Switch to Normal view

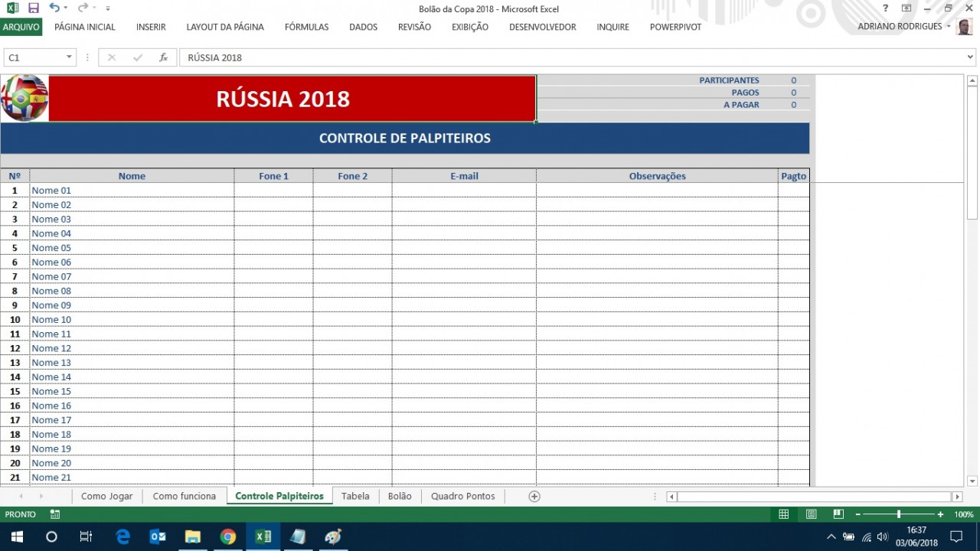pos(783,515)
